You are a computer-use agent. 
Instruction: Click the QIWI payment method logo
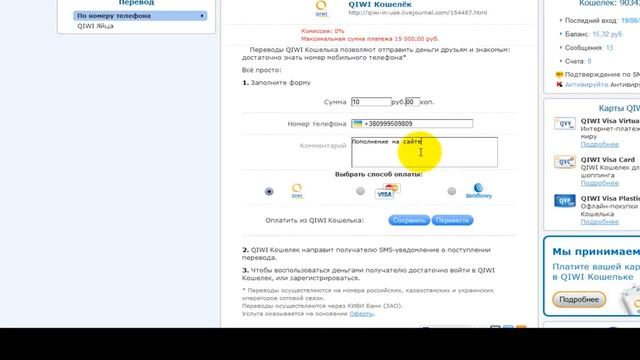point(297,191)
